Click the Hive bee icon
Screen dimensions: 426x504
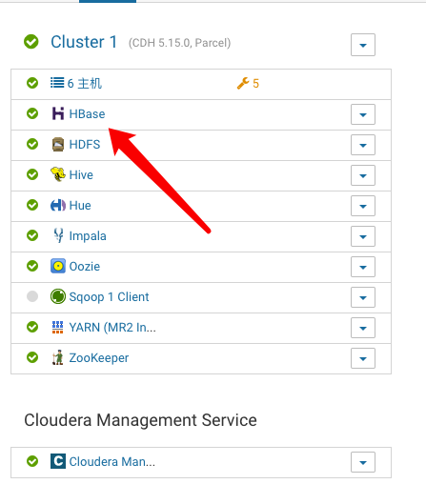coord(58,174)
